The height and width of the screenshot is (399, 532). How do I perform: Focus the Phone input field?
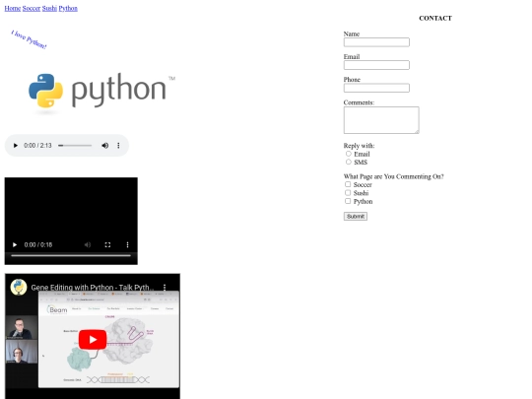click(x=376, y=88)
